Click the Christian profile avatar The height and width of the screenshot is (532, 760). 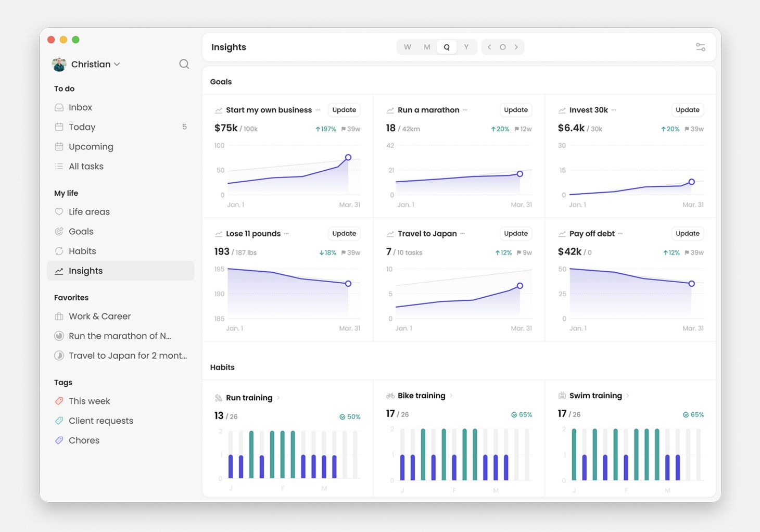point(59,65)
